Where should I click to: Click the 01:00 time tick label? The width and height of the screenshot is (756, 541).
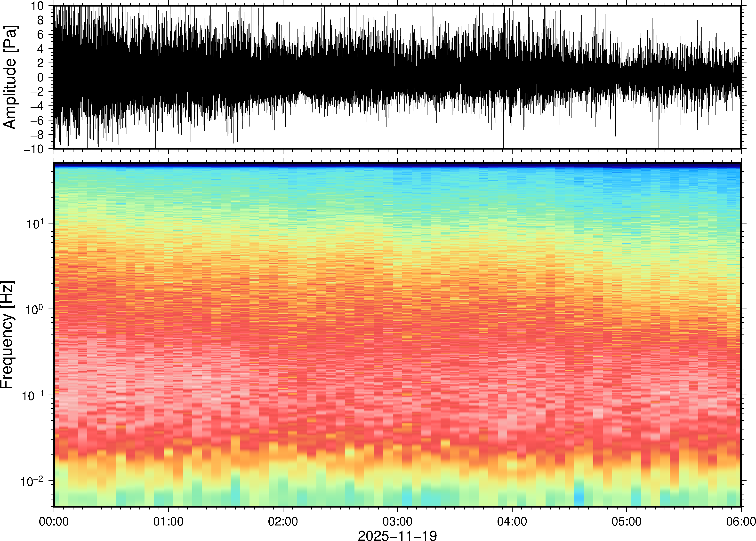[x=168, y=521]
